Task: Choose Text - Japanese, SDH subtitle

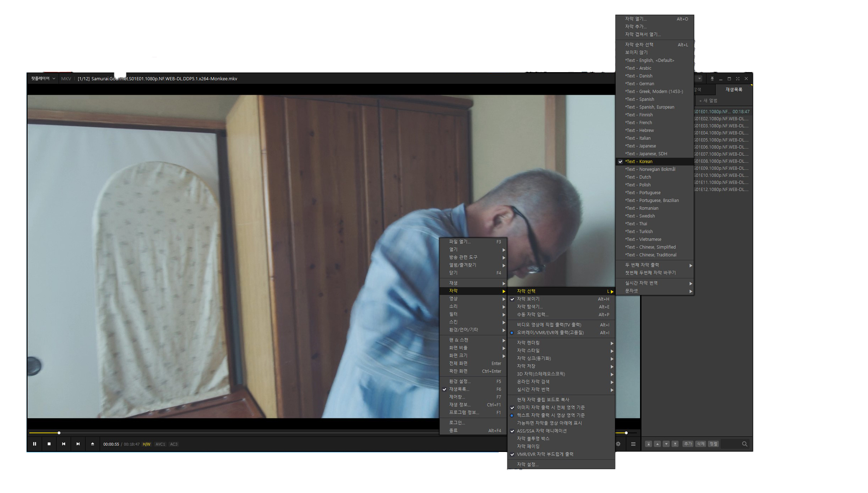Action: click(655, 154)
